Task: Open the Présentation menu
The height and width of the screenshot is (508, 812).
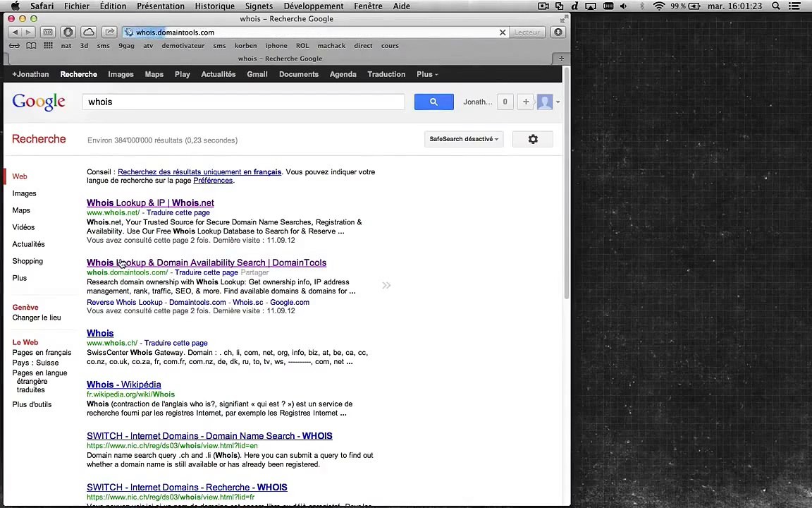Action: pos(161,6)
